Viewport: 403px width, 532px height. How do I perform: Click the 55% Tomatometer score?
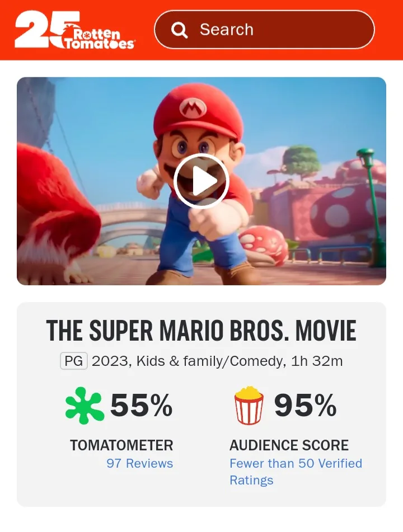141,405
